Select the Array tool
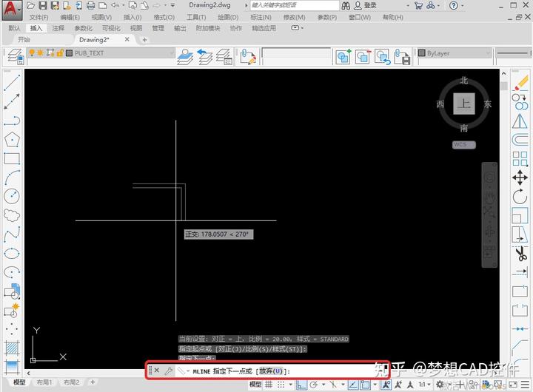Screen dimensions: 533x392 [520, 158]
